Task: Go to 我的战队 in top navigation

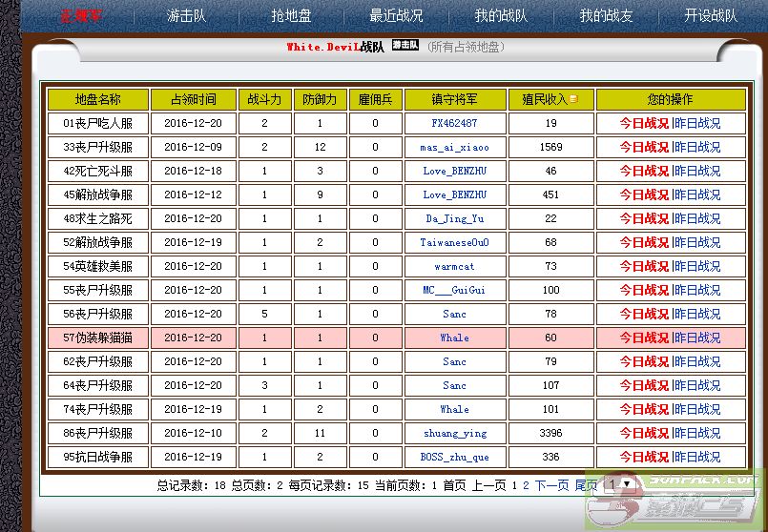Action: [x=501, y=15]
